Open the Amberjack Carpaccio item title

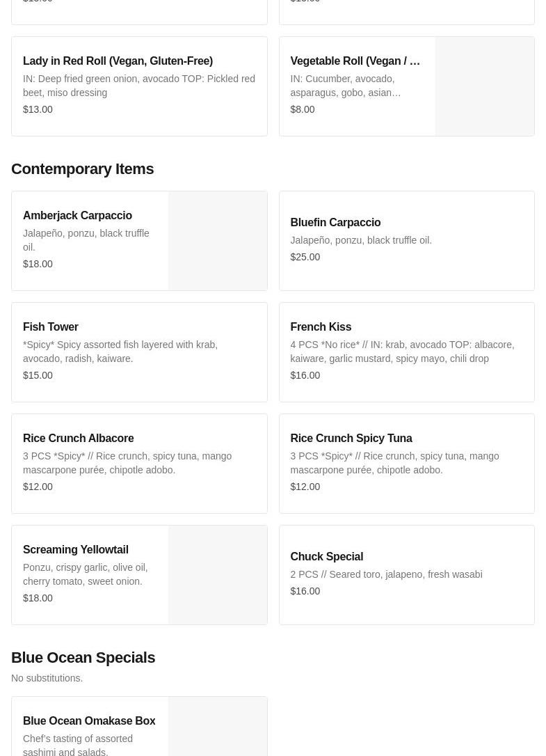click(77, 216)
